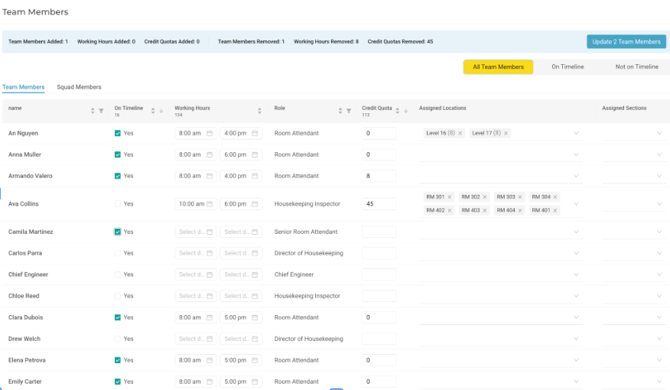This screenshot has width=670, height=390.
Task: Uncheck On Timeline for Camila Martinez
Action: 118,232
